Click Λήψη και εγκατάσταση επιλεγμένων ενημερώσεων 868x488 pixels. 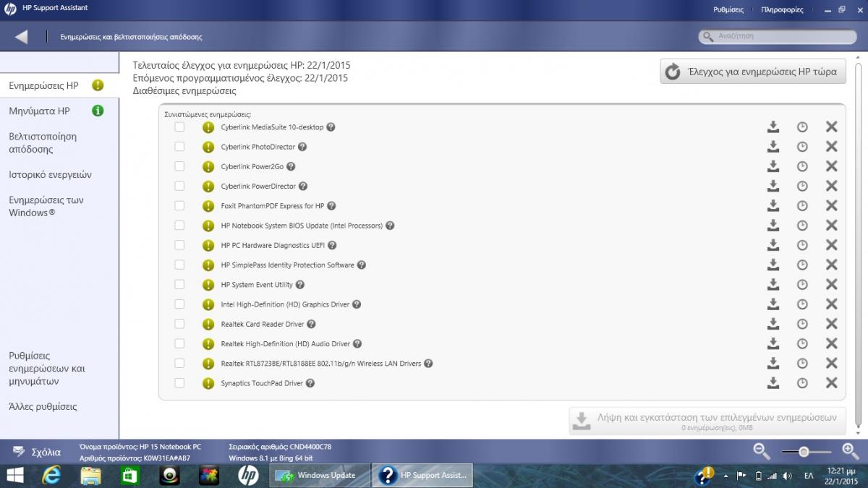point(707,421)
